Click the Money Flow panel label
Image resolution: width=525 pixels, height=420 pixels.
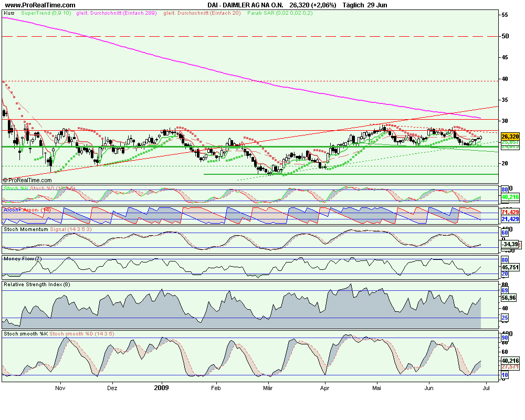tap(23, 258)
